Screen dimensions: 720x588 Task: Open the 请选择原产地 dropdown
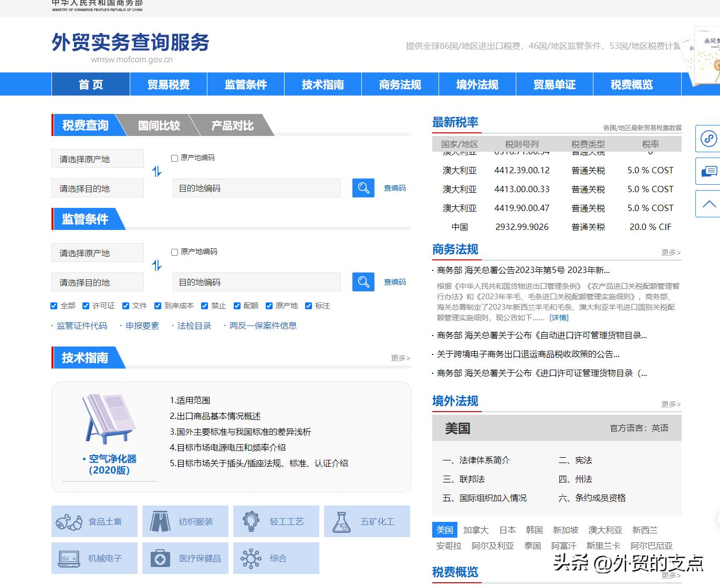(97, 159)
